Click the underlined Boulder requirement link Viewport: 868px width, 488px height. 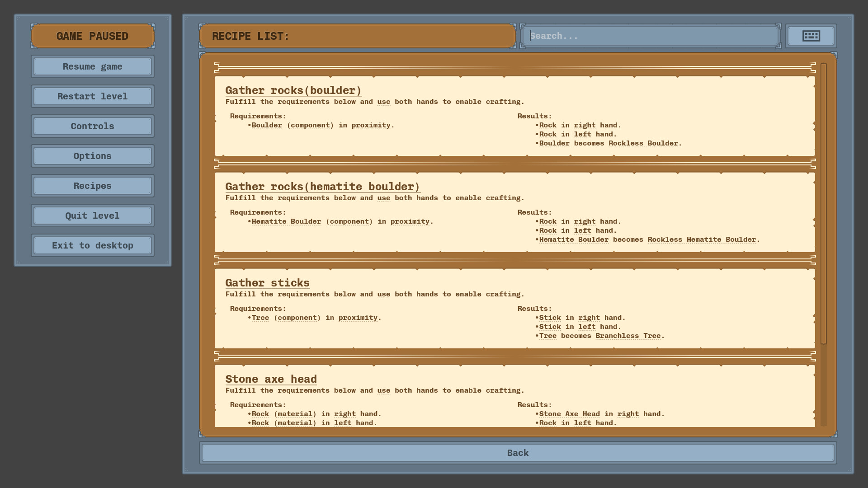pyautogui.click(x=267, y=125)
